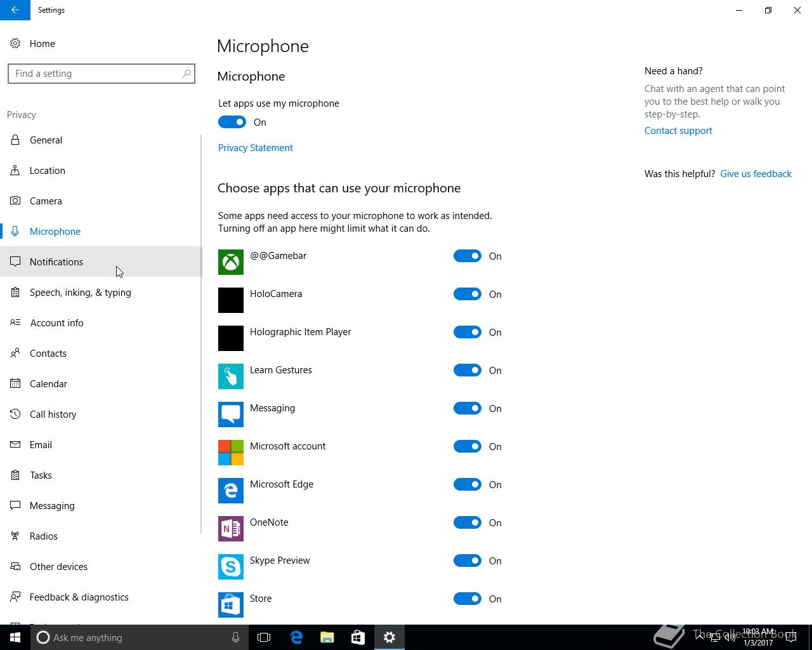Screen dimensions: 812x650
Task: Toggle Skype Preview microphone switch
Action: click(468, 560)
